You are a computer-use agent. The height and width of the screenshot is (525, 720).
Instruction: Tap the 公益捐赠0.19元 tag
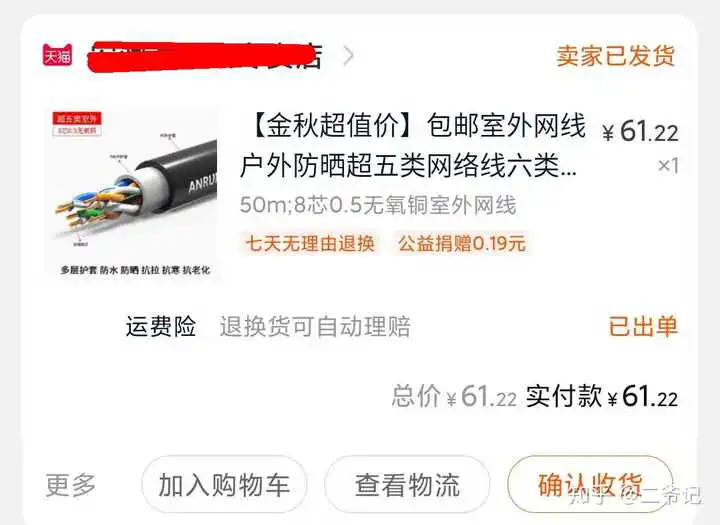click(x=461, y=243)
